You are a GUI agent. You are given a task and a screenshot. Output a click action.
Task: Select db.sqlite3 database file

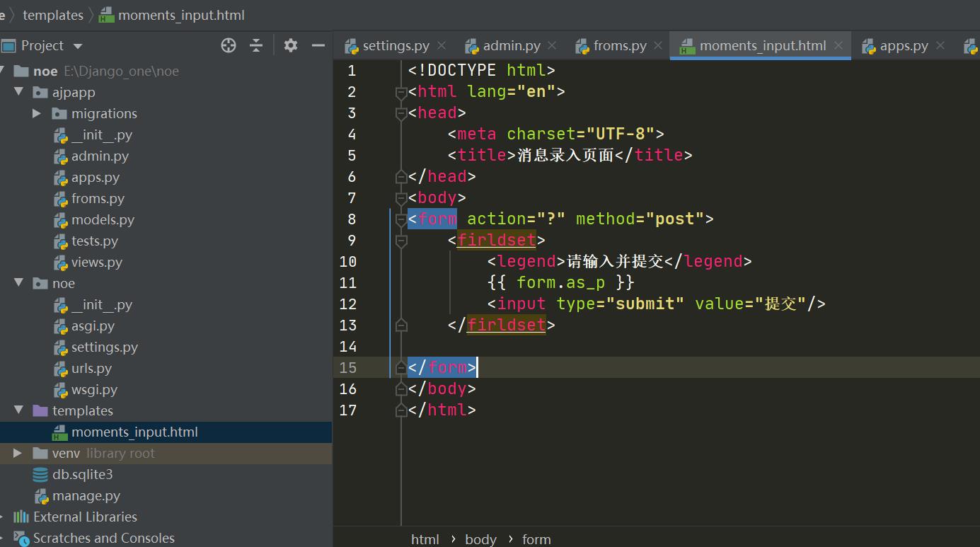[x=82, y=474]
